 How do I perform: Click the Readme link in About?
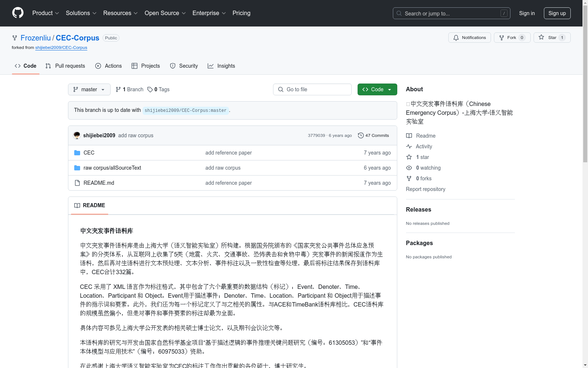[x=421, y=136]
